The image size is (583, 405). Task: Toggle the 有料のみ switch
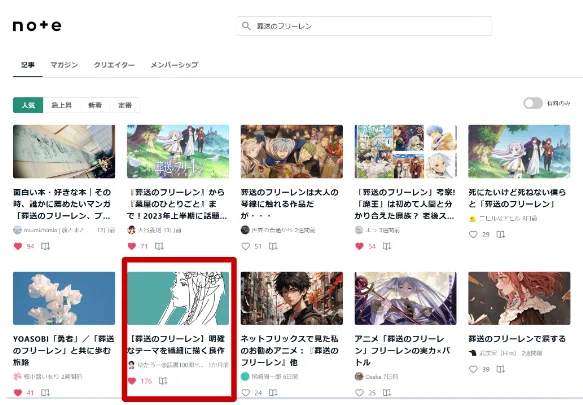[533, 103]
